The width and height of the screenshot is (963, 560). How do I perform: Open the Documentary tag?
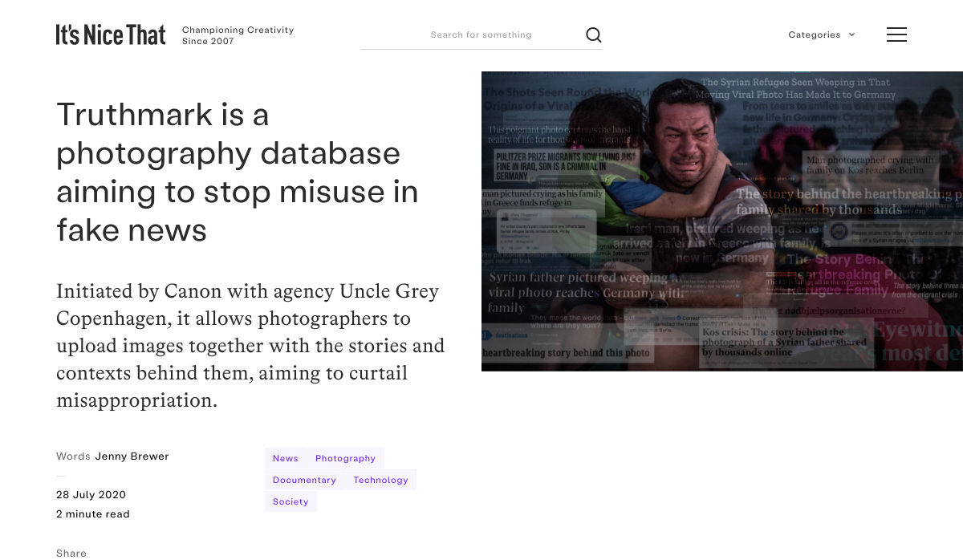point(304,480)
